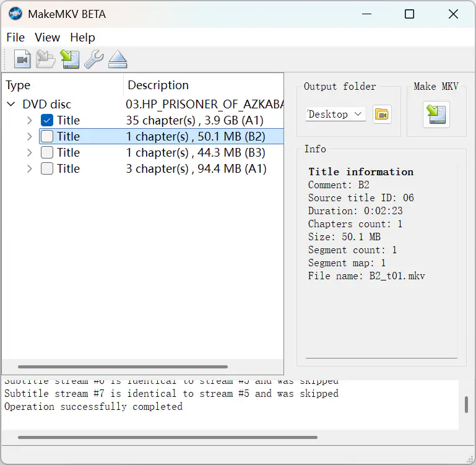Open the Help menu

pyautogui.click(x=82, y=37)
